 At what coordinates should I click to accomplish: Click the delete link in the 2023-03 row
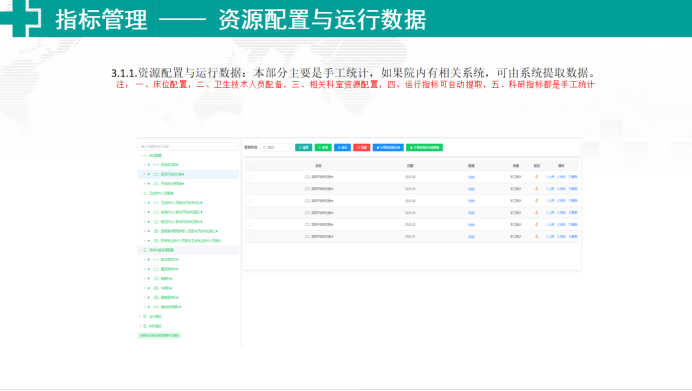coord(573,213)
